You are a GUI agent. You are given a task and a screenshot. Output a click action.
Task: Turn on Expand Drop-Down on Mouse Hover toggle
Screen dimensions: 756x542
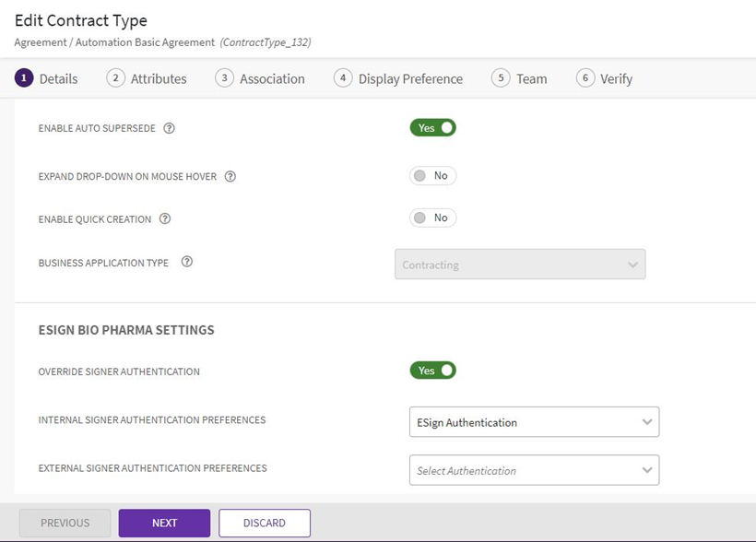click(433, 176)
